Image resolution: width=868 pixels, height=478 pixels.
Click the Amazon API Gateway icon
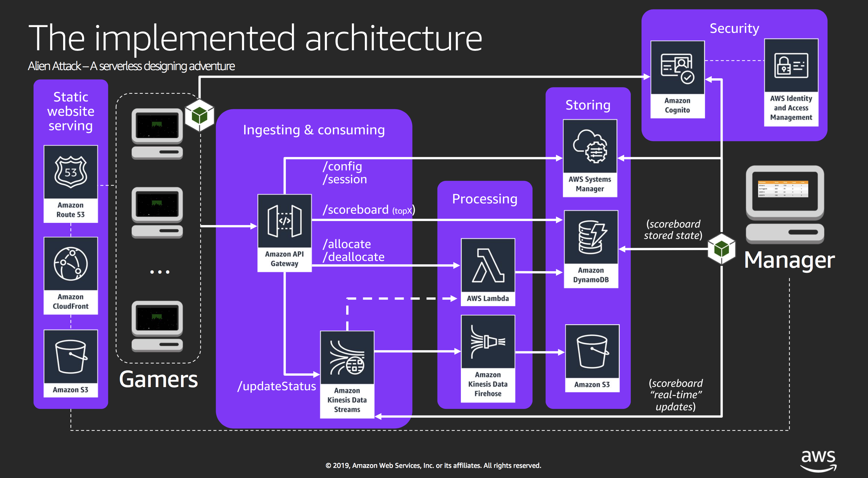coord(284,221)
